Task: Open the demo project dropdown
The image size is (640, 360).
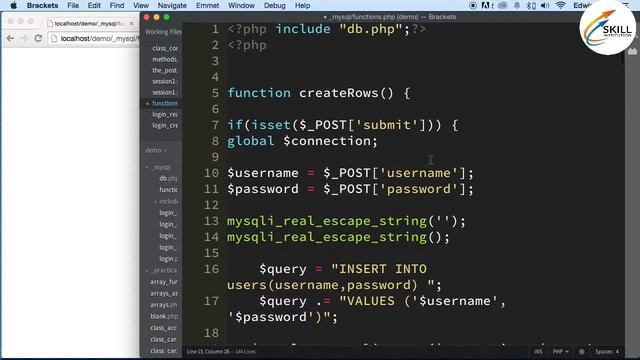Action: click(156, 150)
